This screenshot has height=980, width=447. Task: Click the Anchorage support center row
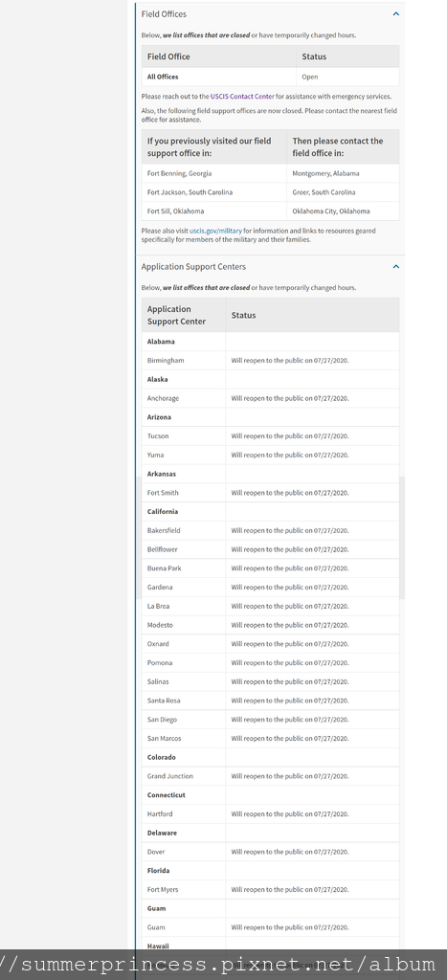click(270, 398)
